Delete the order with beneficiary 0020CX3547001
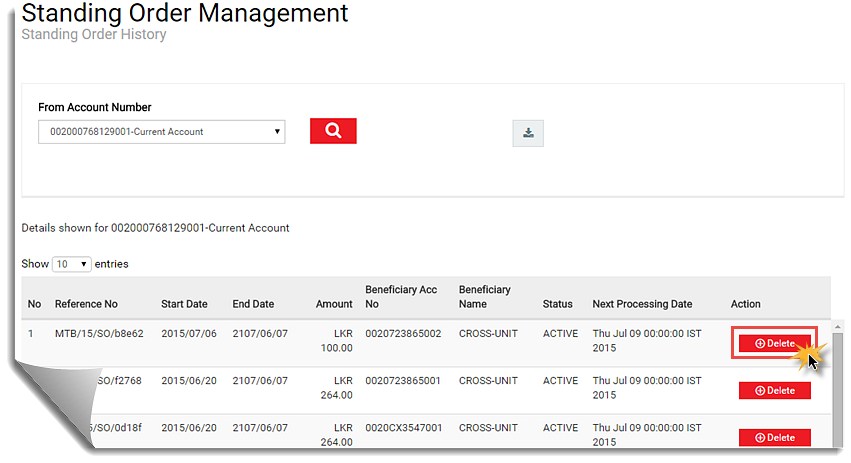Viewport: 851px width, 463px height. (774, 437)
